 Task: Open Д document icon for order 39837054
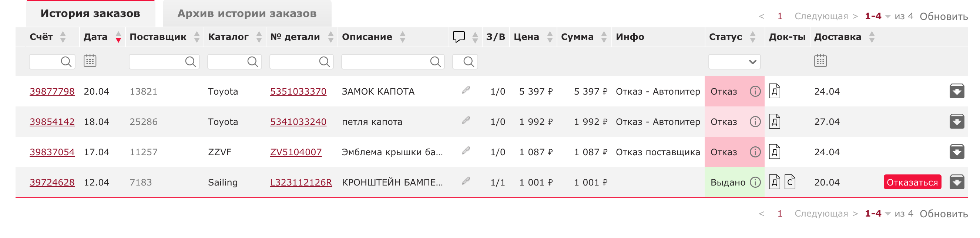point(774,152)
